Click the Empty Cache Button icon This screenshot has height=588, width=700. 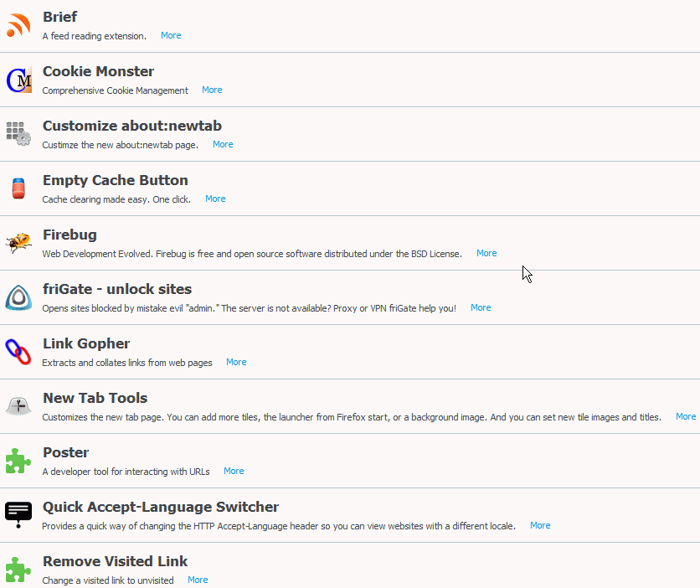click(x=18, y=188)
